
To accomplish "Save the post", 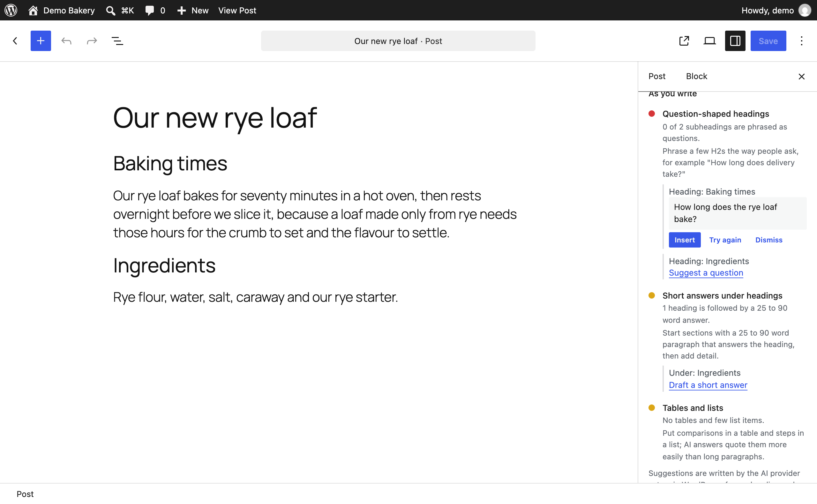I will click(768, 41).
